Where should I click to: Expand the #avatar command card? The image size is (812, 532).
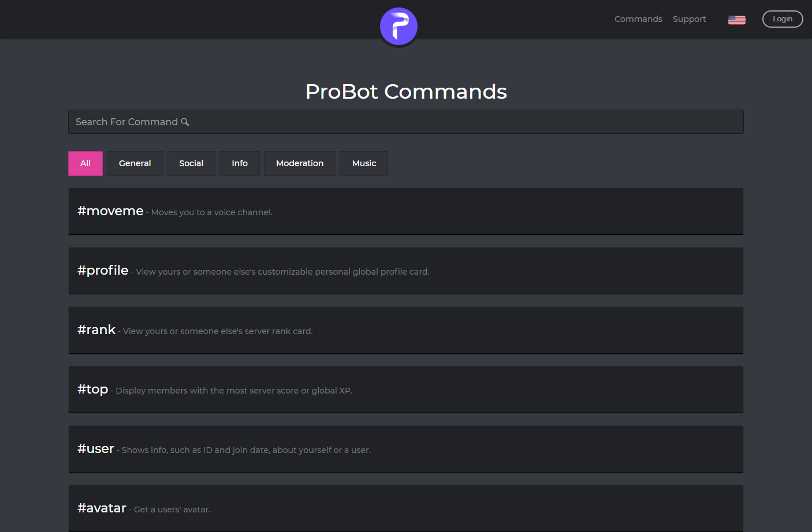pyautogui.click(x=406, y=508)
